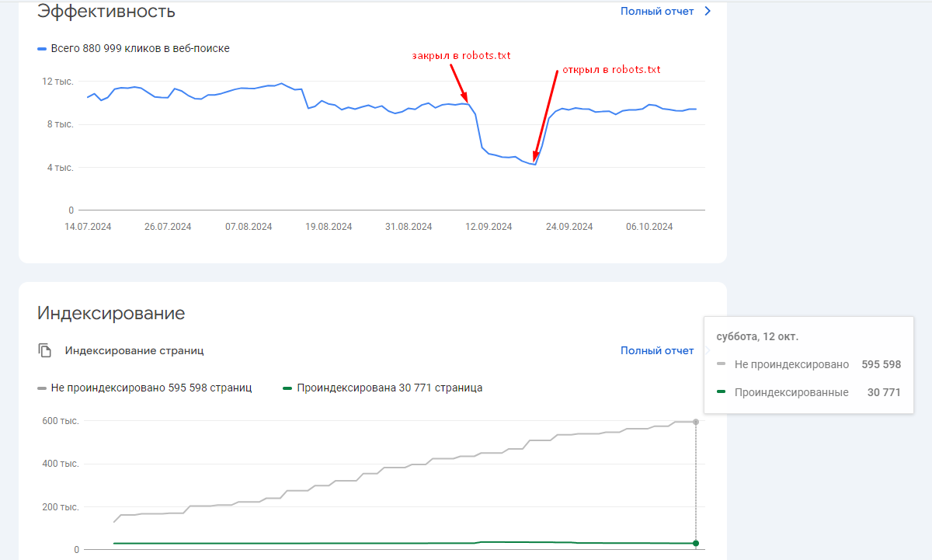Click the 06.10.2024 axis date

649,227
